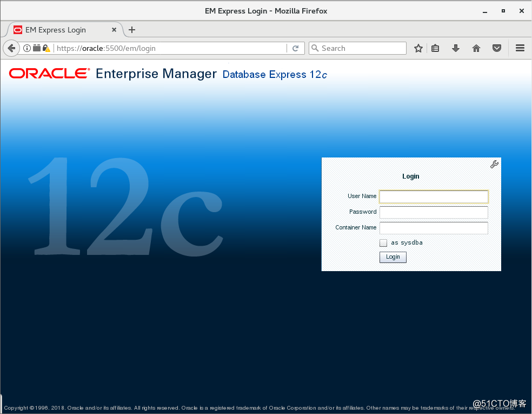Click the Oracle favicon on the tab
Screen dimensions: 532x414
[18, 30]
